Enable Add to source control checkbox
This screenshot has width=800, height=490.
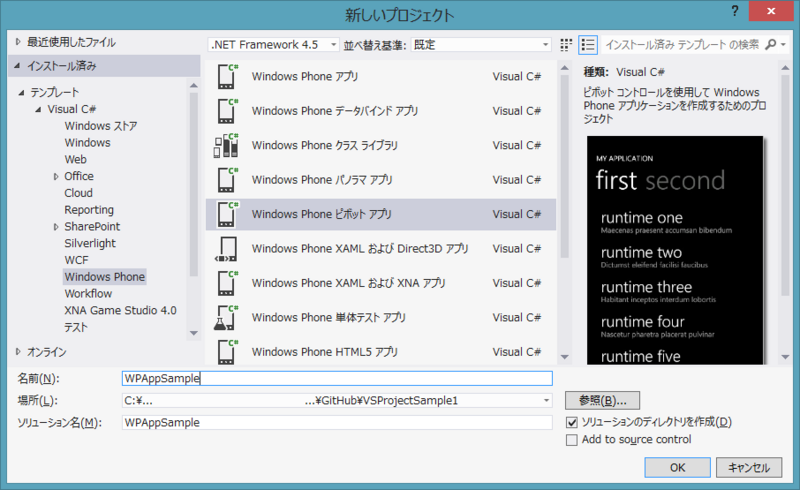572,440
